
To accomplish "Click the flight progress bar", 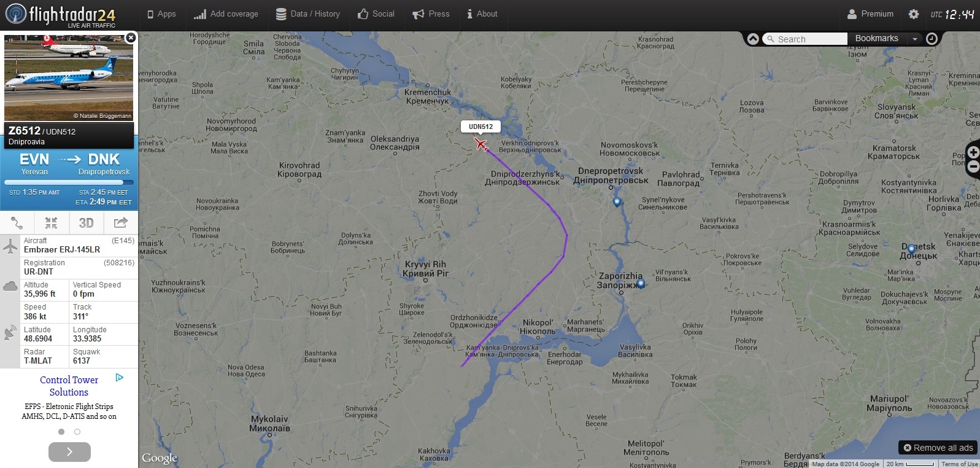I will point(69,182).
